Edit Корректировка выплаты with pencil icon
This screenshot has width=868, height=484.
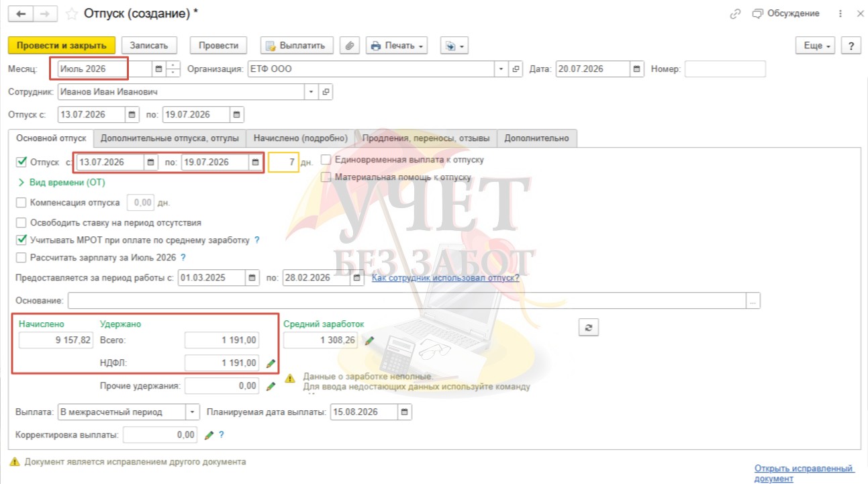click(x=209, y=435)
